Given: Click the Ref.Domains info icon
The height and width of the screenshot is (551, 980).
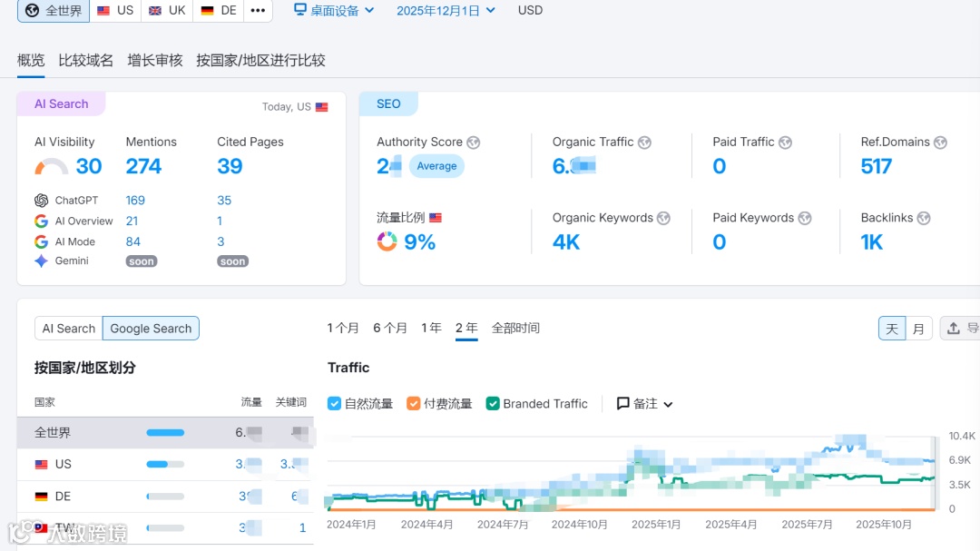Looking at the screenshot, I should pyautogui.click(x=940, y=143).
